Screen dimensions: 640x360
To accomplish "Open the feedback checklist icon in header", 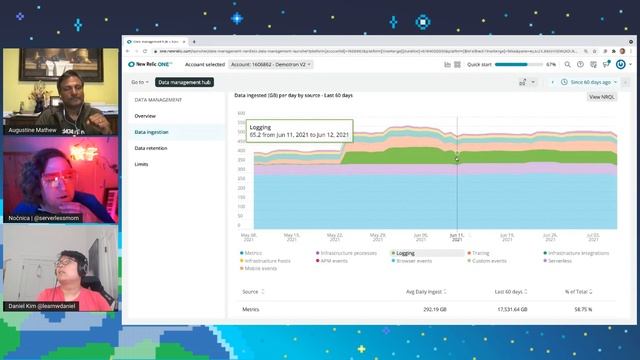I will coord(593,64).
